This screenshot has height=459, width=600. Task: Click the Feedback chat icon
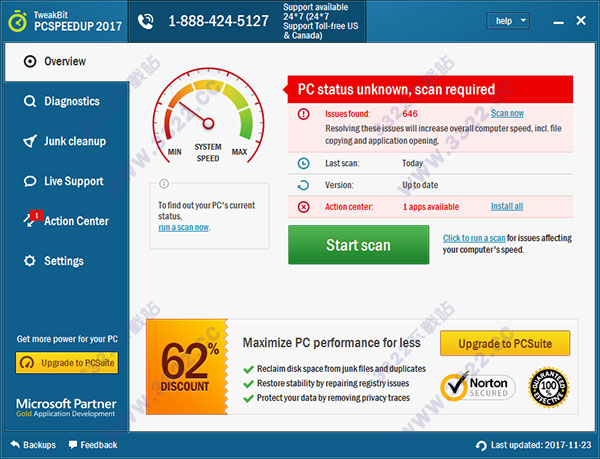pos(73,444)
